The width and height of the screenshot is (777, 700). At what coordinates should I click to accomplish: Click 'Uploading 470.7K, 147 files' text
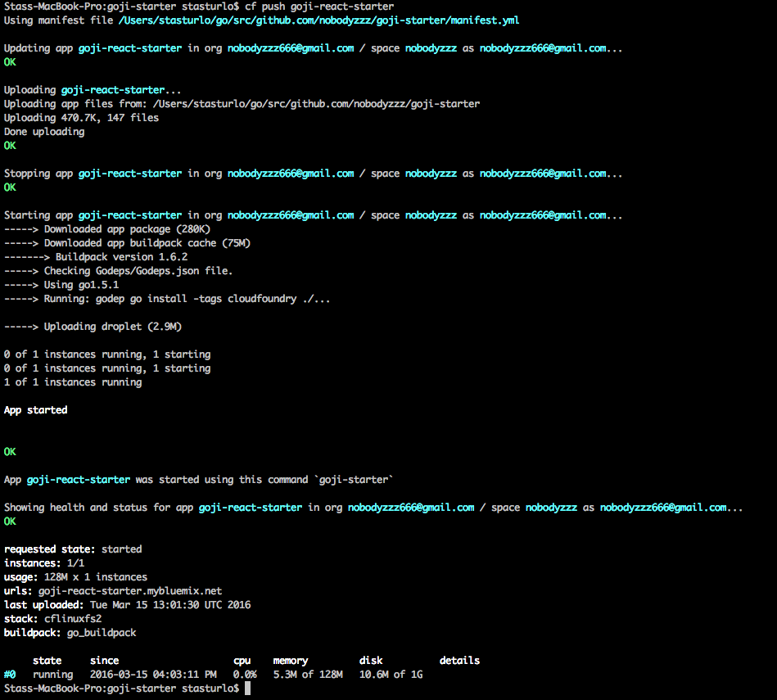81,117
